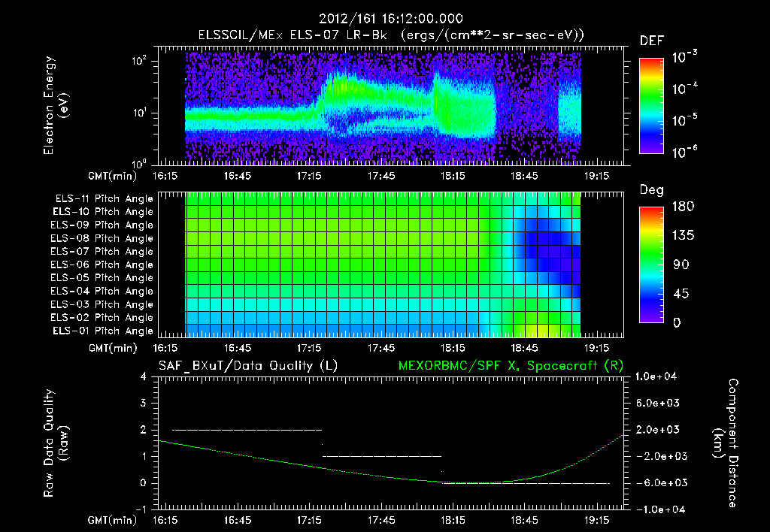Viewport: 770px width, 532px height.
Task: Click the 4 tick on Raw Data Quality axis
Action: point(144,376)
